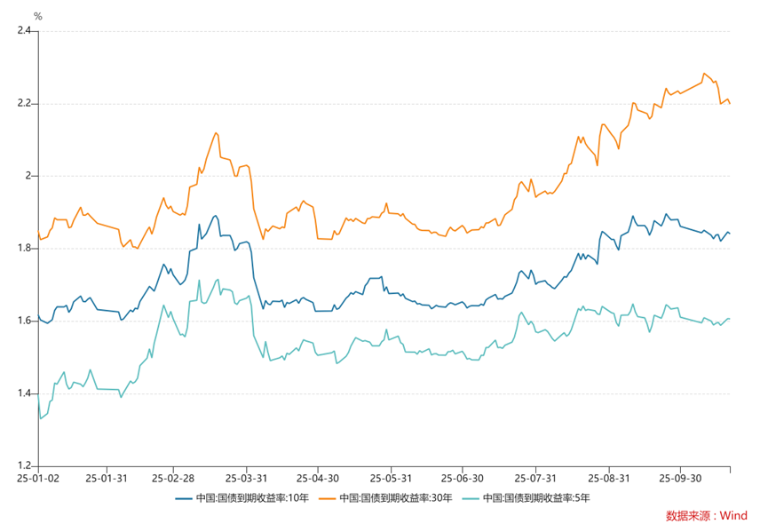Screen dimensions: 768x532
Task: Toggle the 中国:国债到期收益率:30年 legend entry
Action: (x=396, y=498)
